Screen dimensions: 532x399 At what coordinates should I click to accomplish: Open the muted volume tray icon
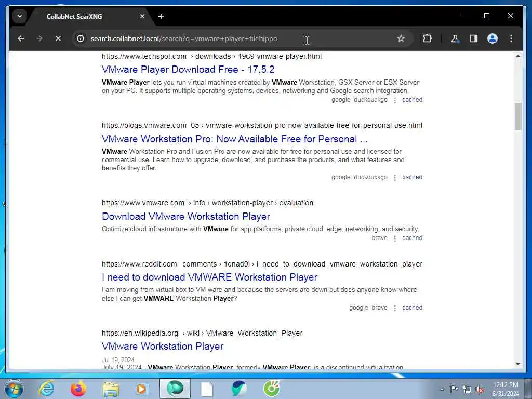pyautogui.click(x=480, y=390)
